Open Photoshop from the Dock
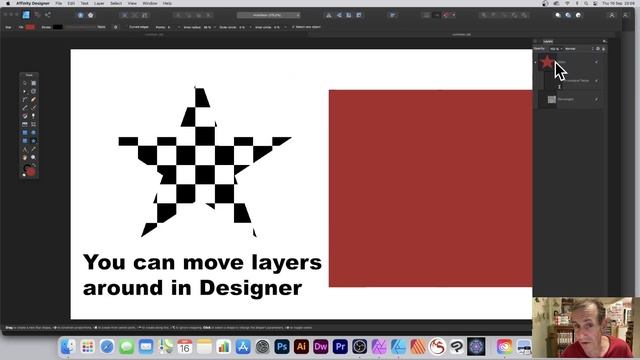The width and height of the screenshot is (640, 360). [282, 347]
